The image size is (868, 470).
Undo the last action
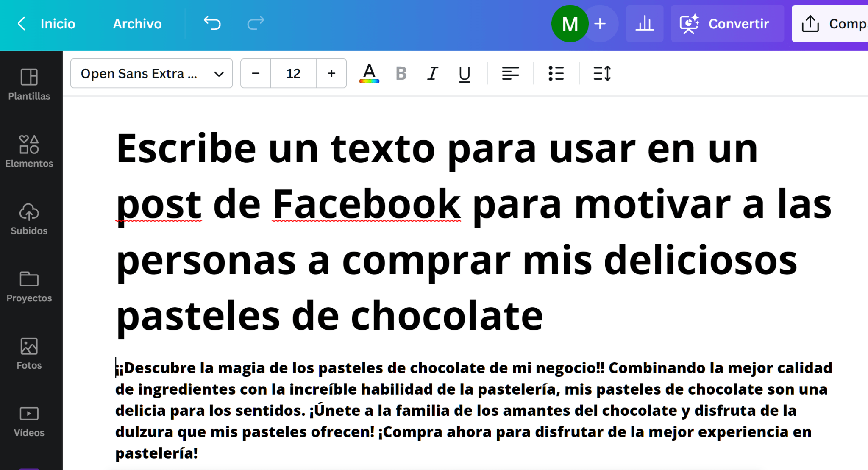tap(212, 23)
